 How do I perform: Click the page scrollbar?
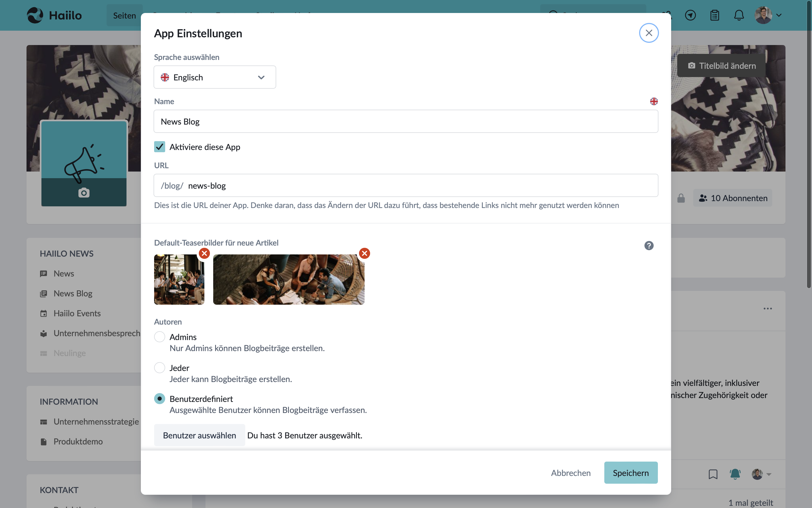(x=809, y=144)
